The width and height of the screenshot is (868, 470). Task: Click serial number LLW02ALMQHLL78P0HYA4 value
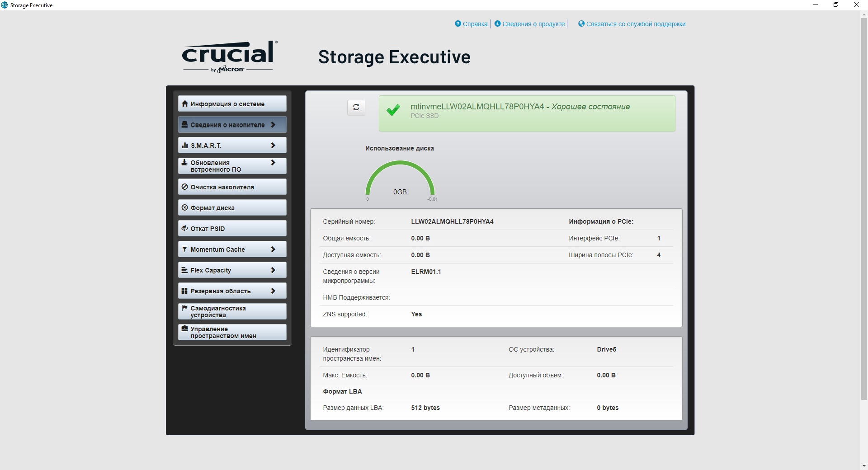(x=452, y=221)
